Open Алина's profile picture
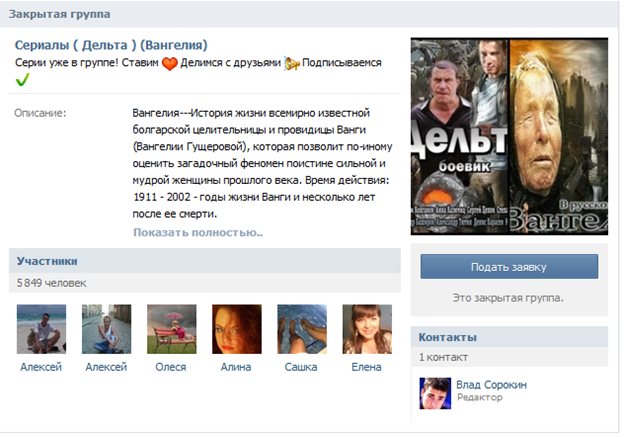 tap(237, 329)
